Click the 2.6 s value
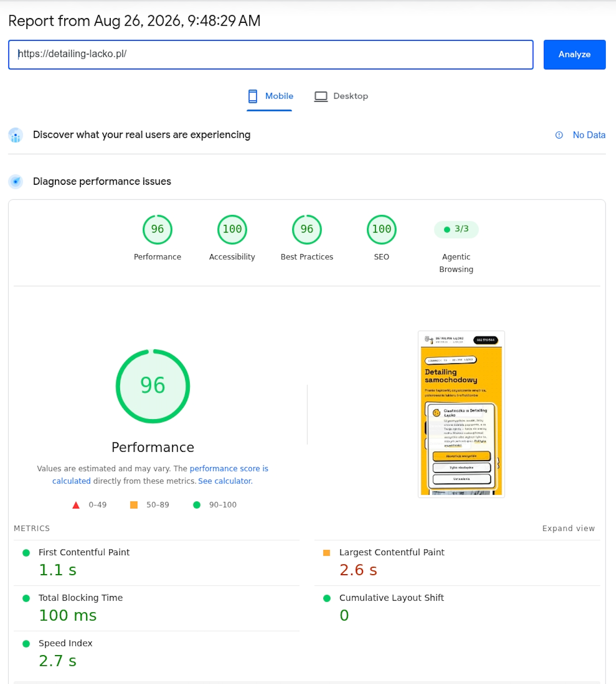The image size is (616, 684). (358, 570)
